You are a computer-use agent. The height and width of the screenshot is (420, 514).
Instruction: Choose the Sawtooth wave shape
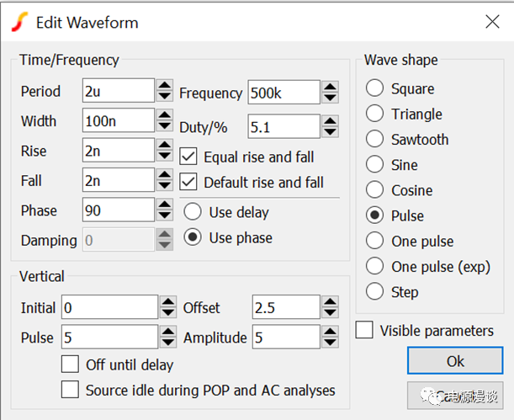[374, 140]
